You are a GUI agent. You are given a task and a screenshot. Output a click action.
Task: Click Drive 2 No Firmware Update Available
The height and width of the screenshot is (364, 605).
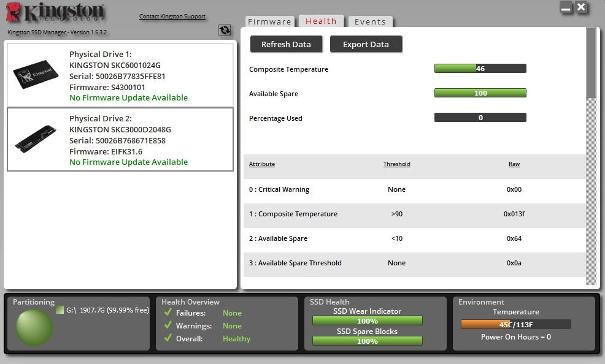click(128, 162)
